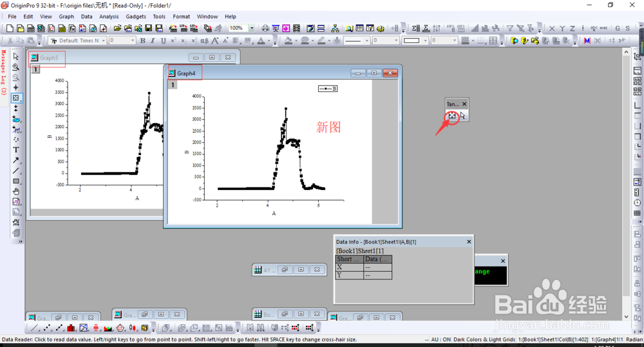Select the Pan hand tool
Viewport: 644px width, 347px height.
[x=16, y=191]
